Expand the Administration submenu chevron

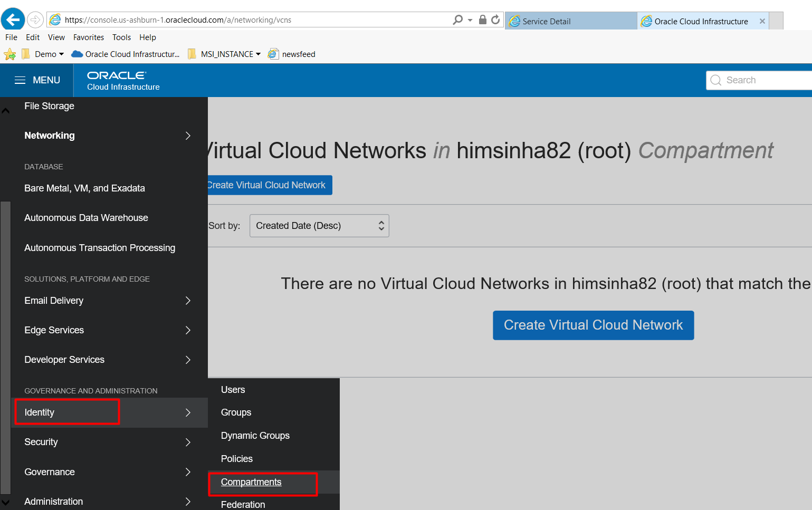point(188,502)
